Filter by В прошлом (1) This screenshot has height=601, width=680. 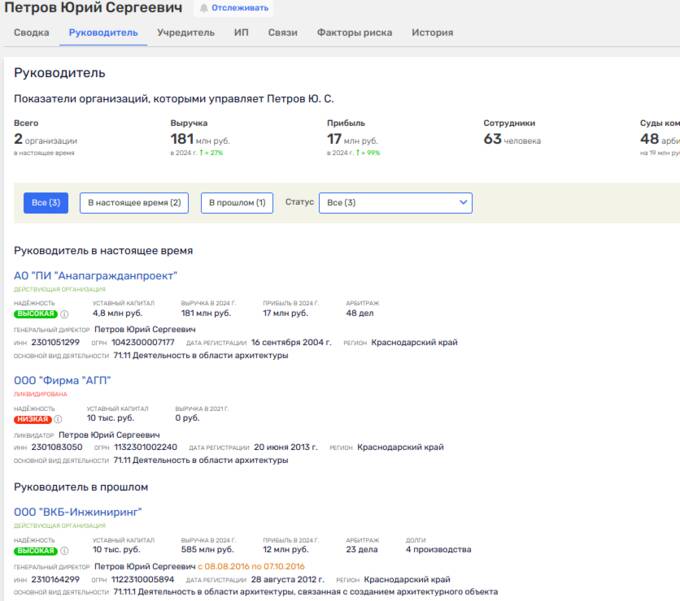(237, 203)
